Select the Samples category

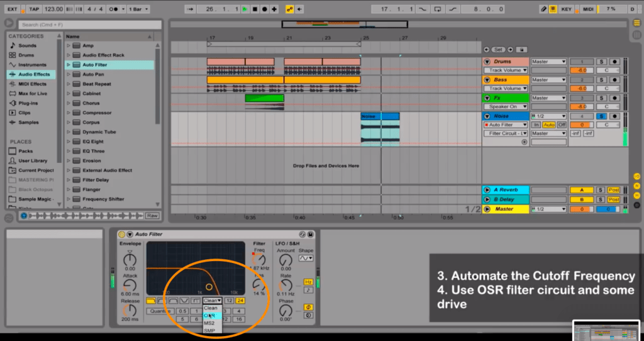click(x=28, y=123)
